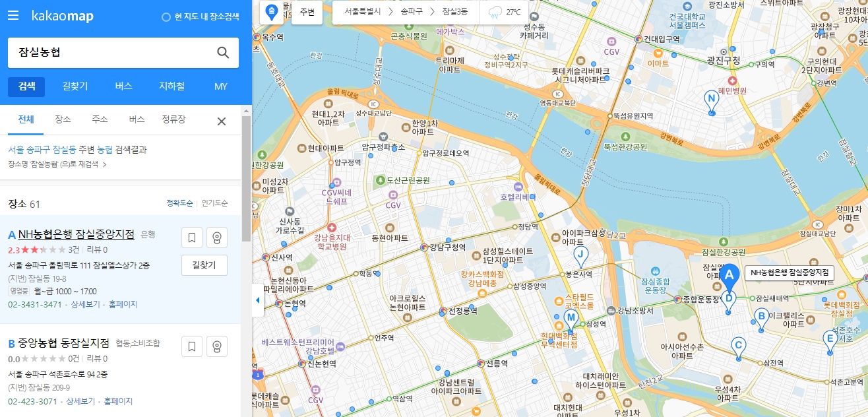
Task: Open roadview for NH농협은행 잠실중앙지점
Action: click(216, 237)
